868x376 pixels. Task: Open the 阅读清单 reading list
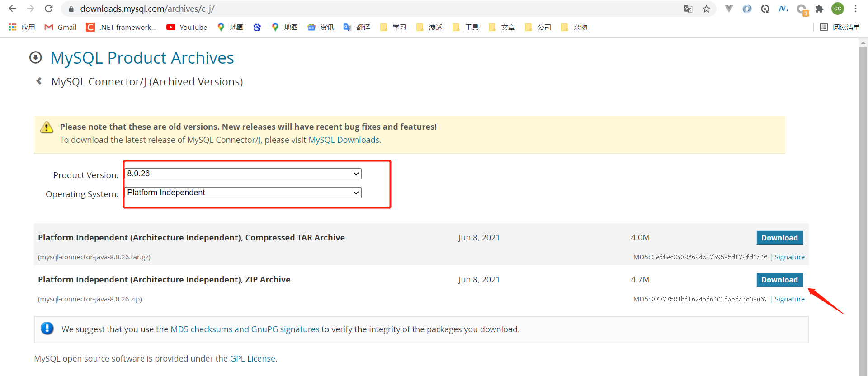(x=840, y=27)
